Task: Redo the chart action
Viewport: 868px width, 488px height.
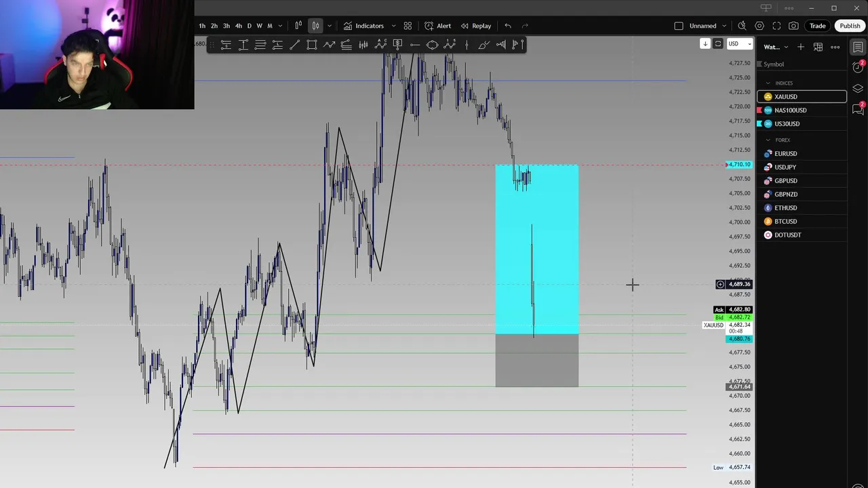Action: pyautogui.click(x=525, y=26)
